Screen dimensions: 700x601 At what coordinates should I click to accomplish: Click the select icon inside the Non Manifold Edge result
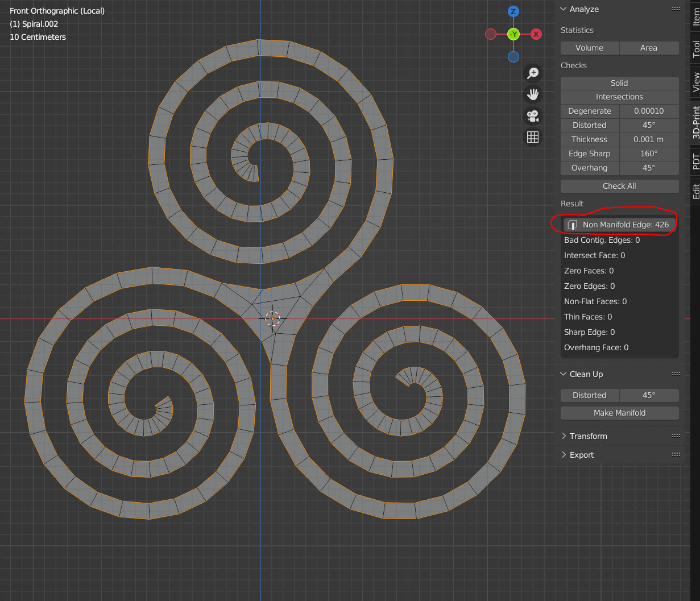[571, 224]
